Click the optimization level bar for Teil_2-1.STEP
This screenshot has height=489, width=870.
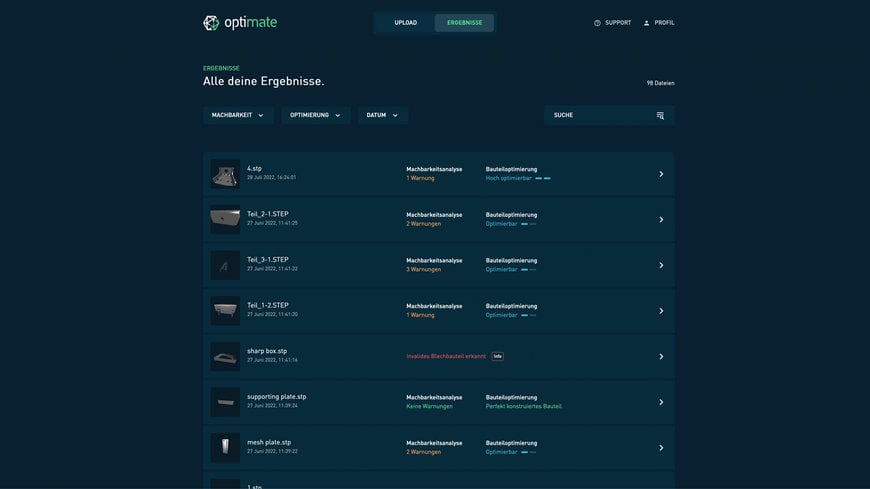[529, 224]
